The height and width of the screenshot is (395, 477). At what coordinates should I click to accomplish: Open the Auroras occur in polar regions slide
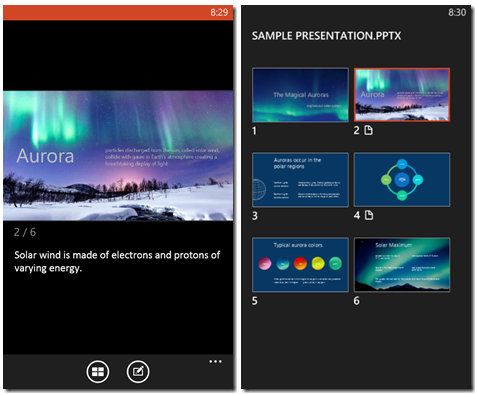pyautogui.click(x=300, y=180)
